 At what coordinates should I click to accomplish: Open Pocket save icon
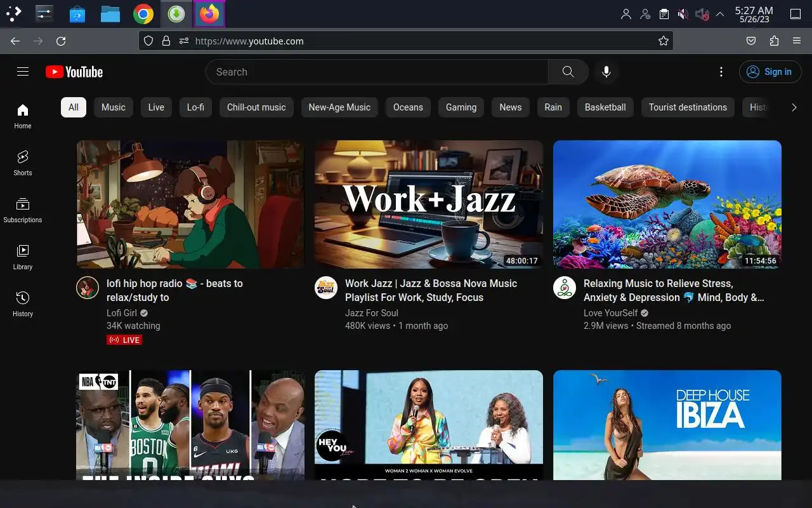[751, 41]
